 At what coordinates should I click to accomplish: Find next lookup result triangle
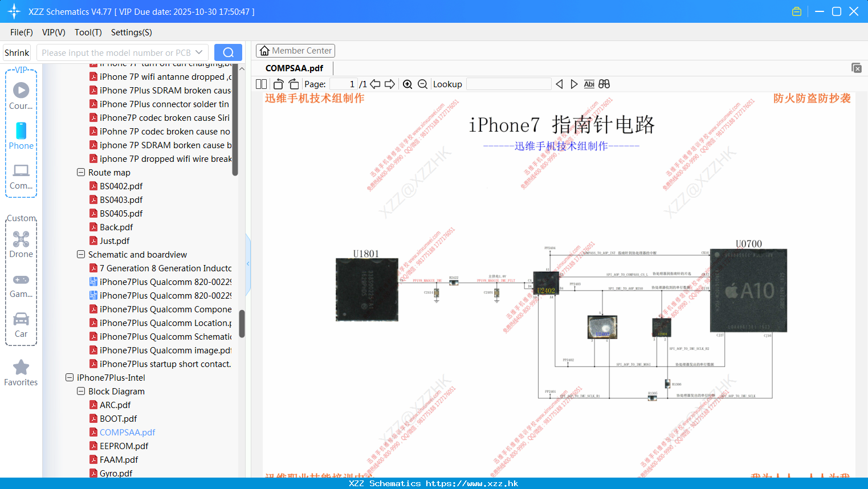pyautogui.click(x=574, y=84)
